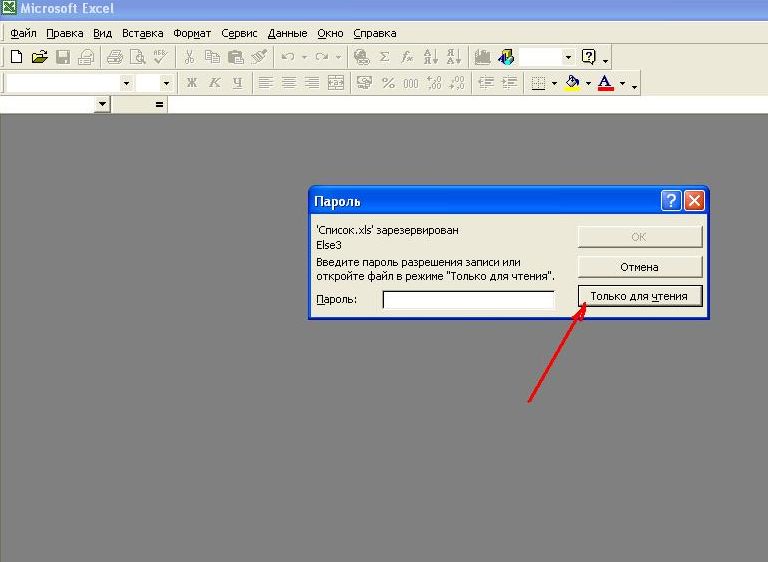The image size is (768, 562).
Task: Activate the Format Painter brush
Action: point(259,57)
